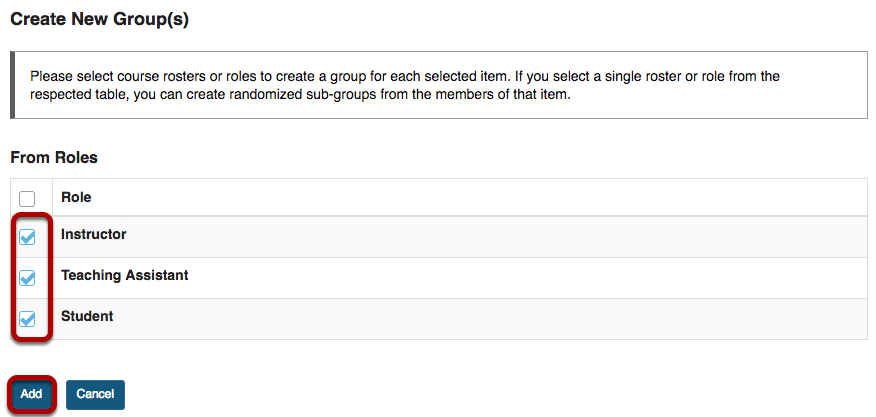
Task: Select the Teaching Assistant role label
Action: [125, 275]
